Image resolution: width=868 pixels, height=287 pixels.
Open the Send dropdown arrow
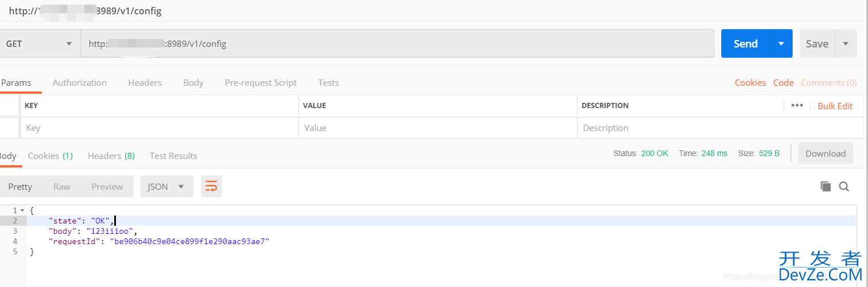(782, 43)
